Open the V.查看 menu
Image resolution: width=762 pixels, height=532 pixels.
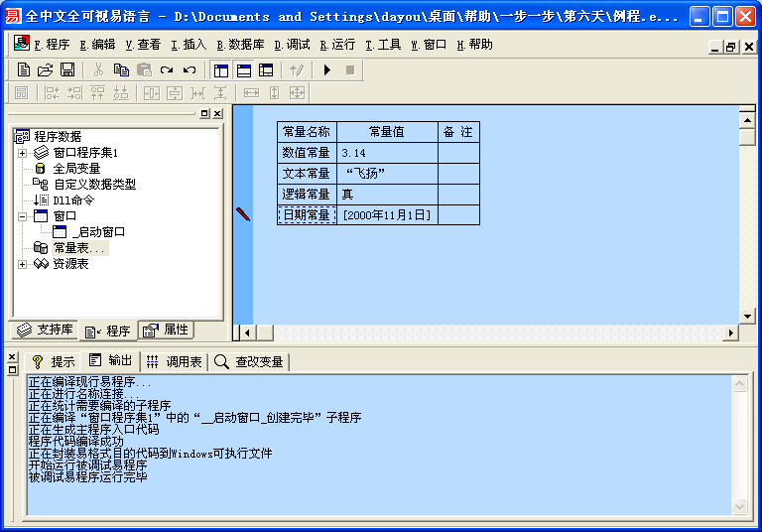pyautogui.click(x=143, y=45)
